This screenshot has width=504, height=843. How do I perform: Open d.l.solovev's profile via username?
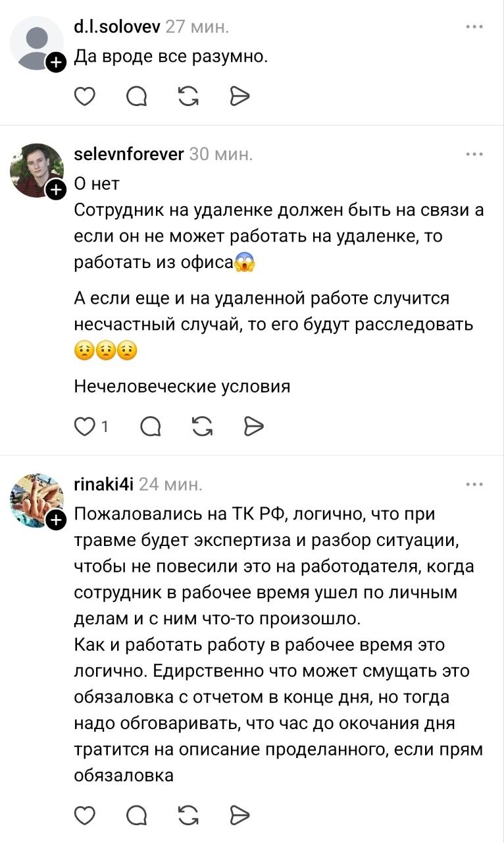coord(116,27)
